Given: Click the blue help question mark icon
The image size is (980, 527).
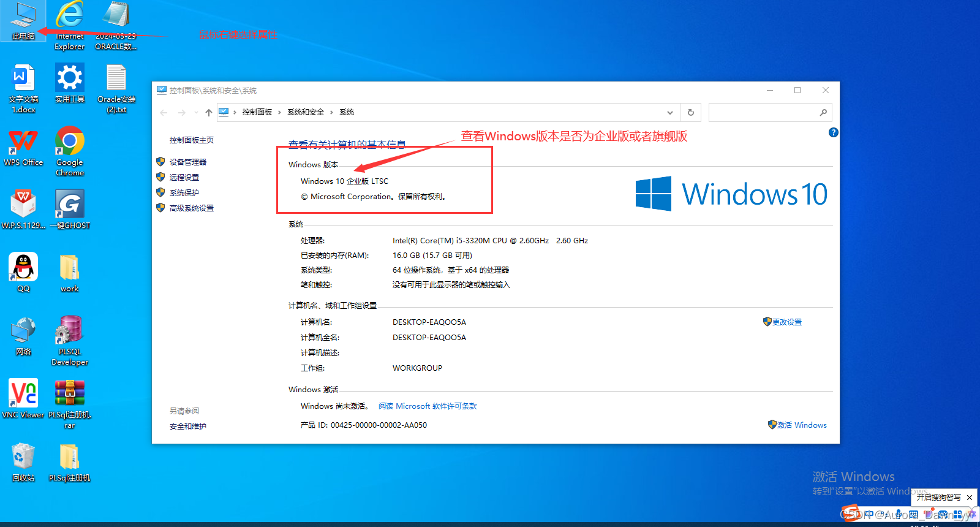Looking at the screenshot, I should click(x=833, y=132).
